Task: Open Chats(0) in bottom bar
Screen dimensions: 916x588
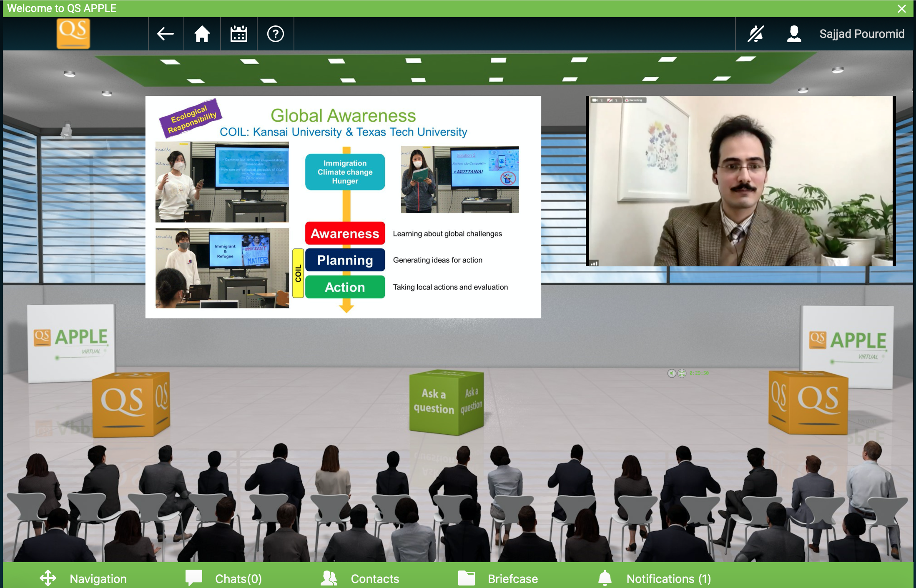Action: click(238, 579)
